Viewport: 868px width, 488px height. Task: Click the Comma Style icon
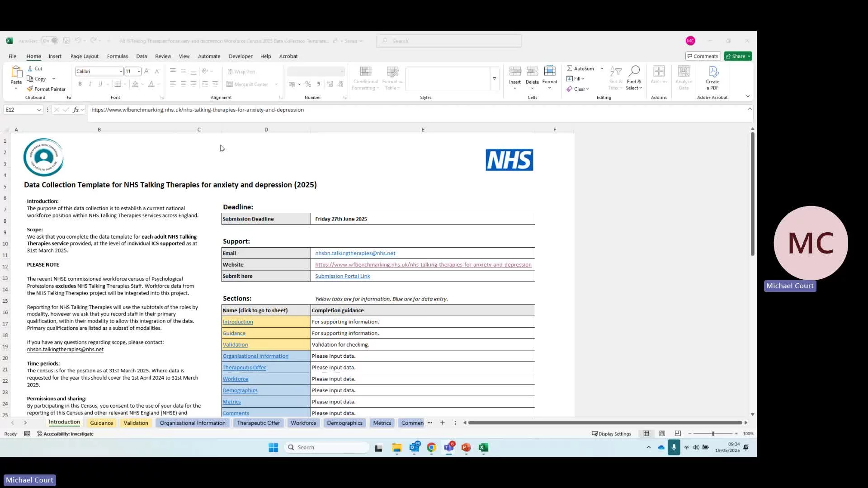point(319,84)
